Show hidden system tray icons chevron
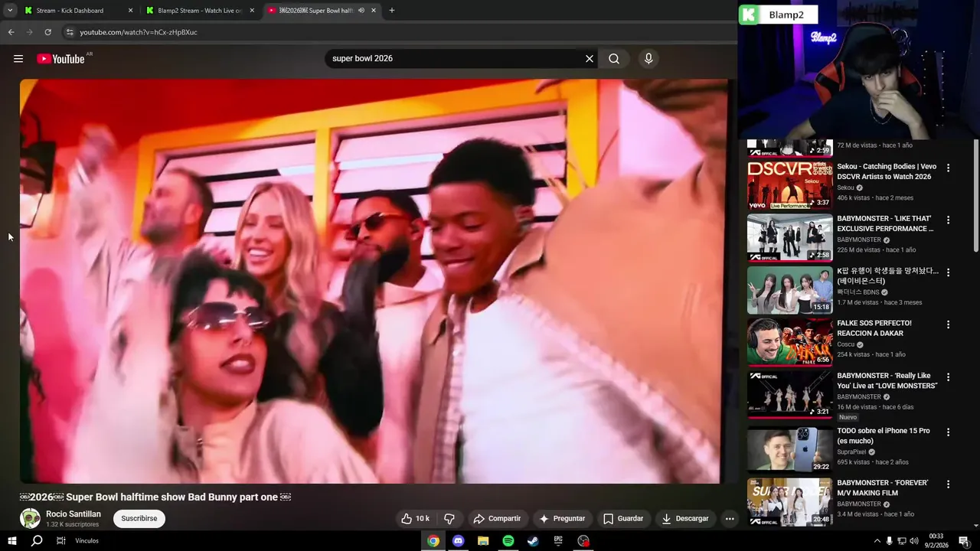The image size is (980, 551). coord(877,541)
